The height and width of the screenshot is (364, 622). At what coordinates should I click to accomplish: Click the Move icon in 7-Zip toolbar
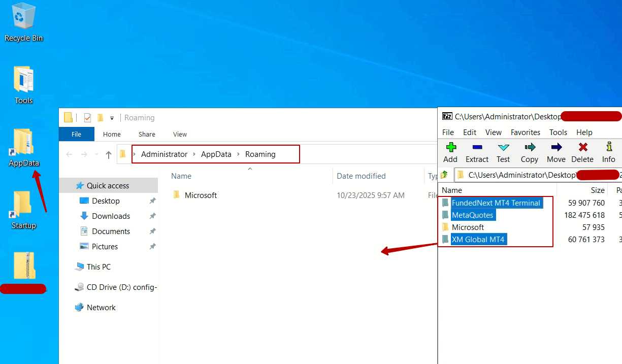[x=556, y=152]
